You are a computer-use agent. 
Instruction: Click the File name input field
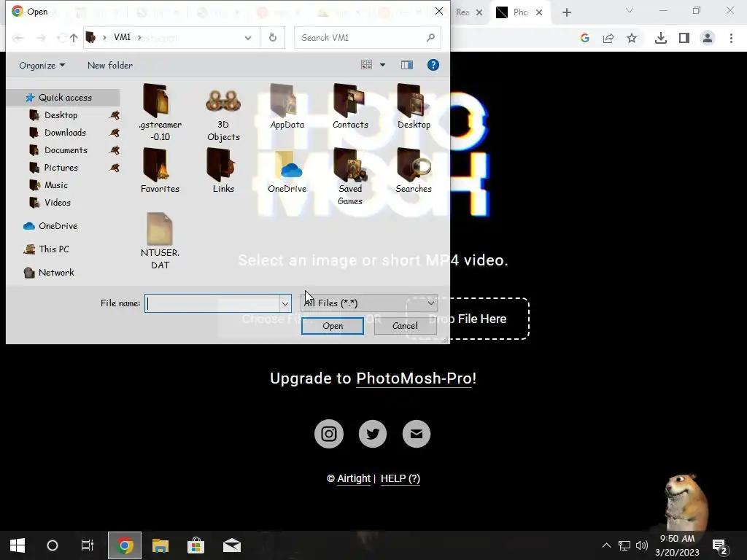click(x=212, y=303)
